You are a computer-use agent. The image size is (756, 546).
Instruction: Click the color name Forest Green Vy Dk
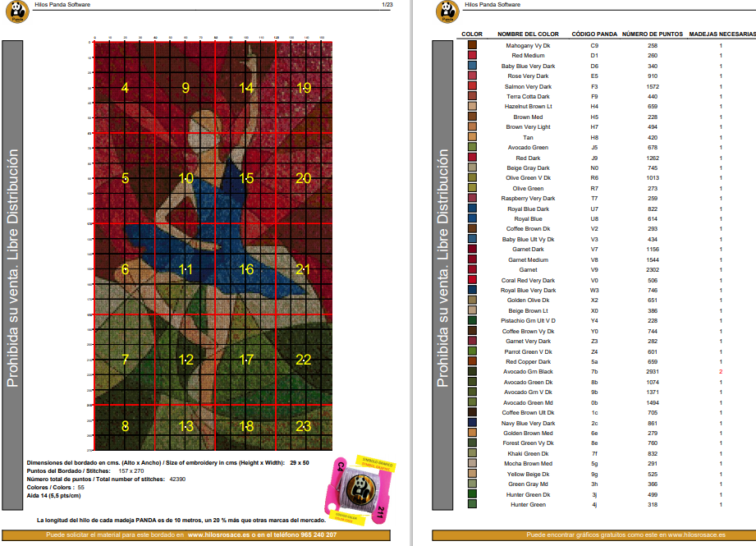[528, 443]
